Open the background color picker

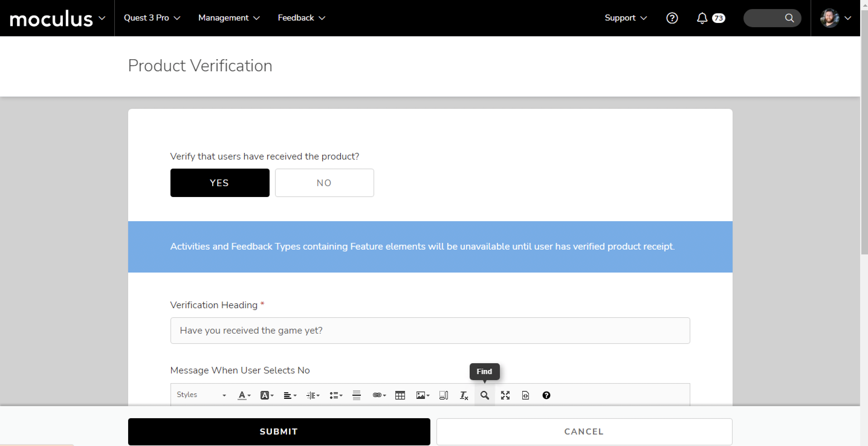tap(267, 395)
